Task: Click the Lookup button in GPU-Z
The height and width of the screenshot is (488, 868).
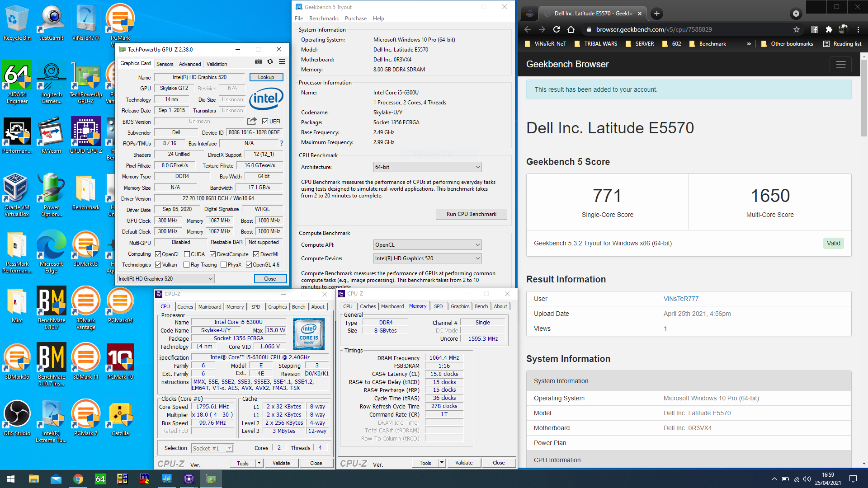Action: pyautogui.click(x=266, y=77)
